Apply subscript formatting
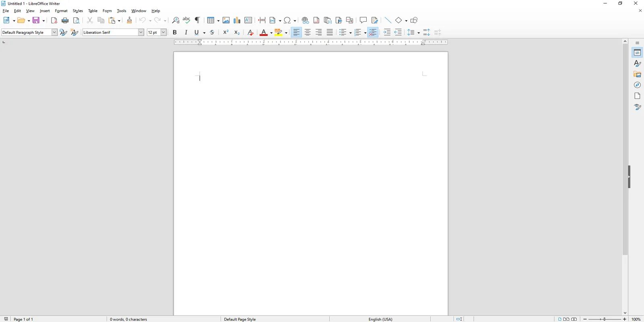 237,32
